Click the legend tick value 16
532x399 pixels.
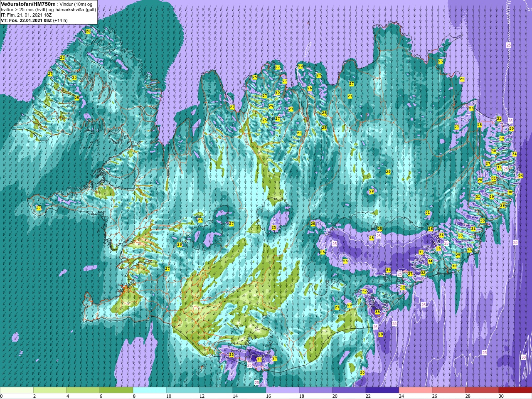coord(268,396)
